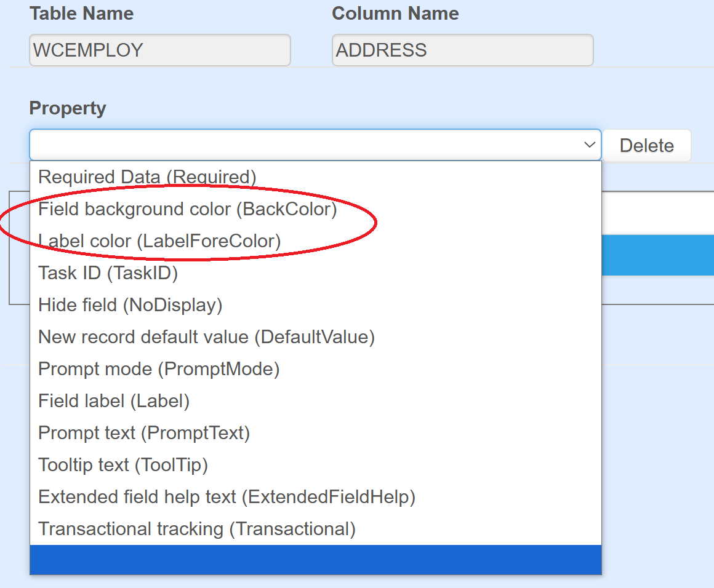Select the blank highlighted option at list bottom
This screenshot has height=588, width=714.
[x=315, y=560]
